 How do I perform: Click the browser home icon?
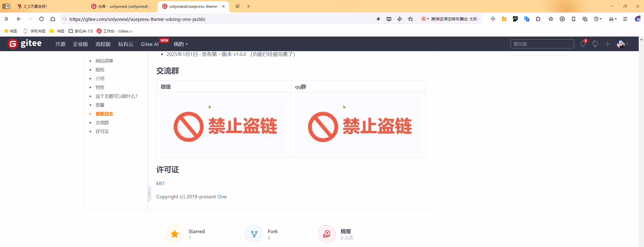[53, 19]
